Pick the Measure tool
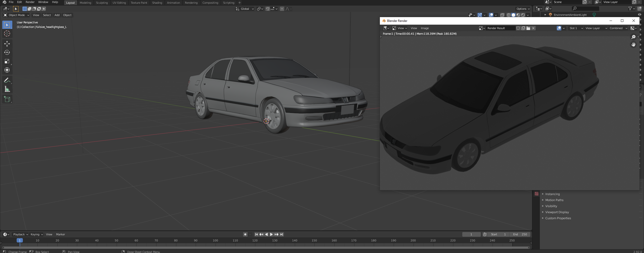 7,89
